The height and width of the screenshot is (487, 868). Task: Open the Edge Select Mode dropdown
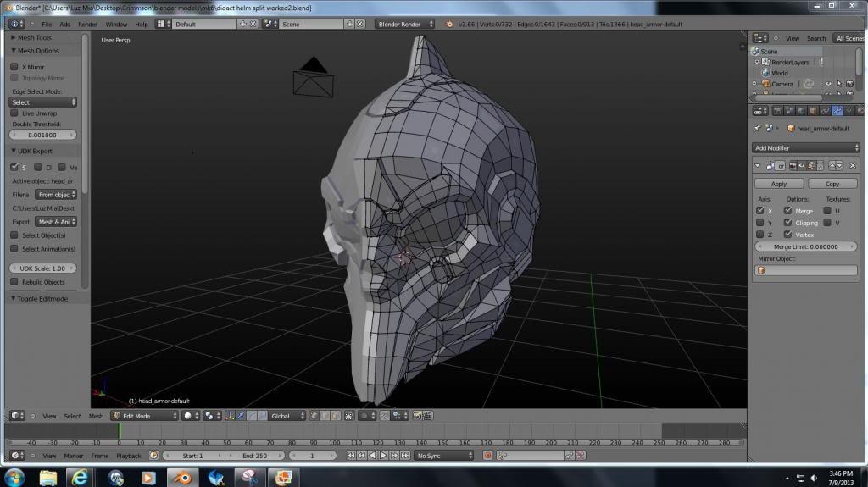pos(42,102)
